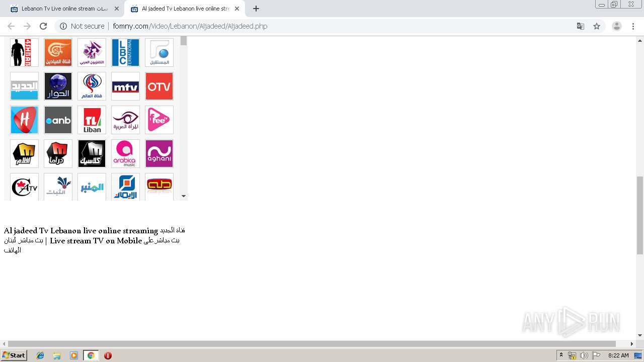Open the red Opera taskbar icon
Screen dimensions: 644x362
(x=108, y=355)
